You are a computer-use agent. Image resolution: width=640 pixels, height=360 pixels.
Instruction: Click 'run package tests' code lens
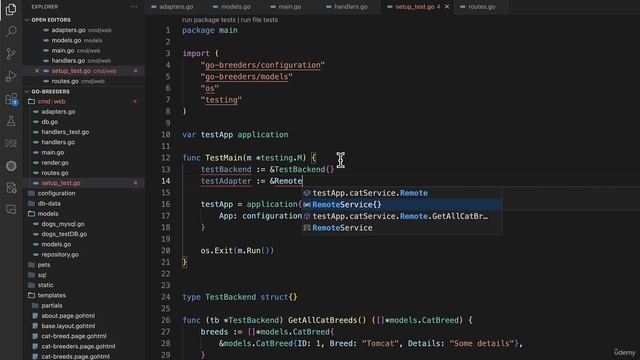tap(209, 20)
